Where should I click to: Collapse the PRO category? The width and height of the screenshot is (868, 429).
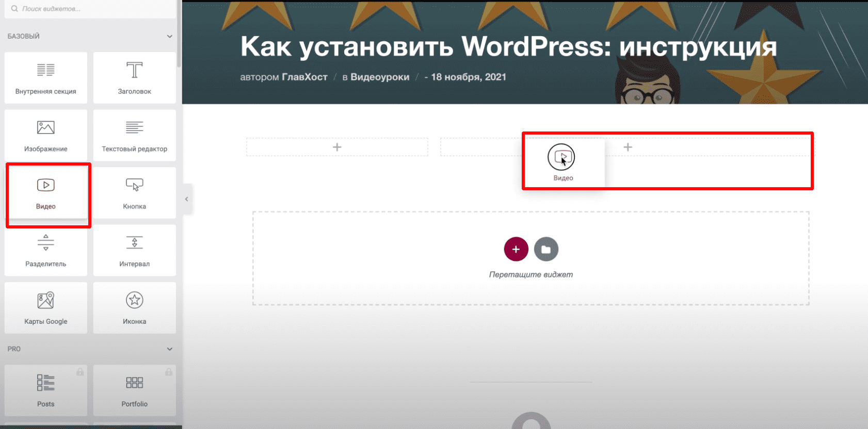169,349
